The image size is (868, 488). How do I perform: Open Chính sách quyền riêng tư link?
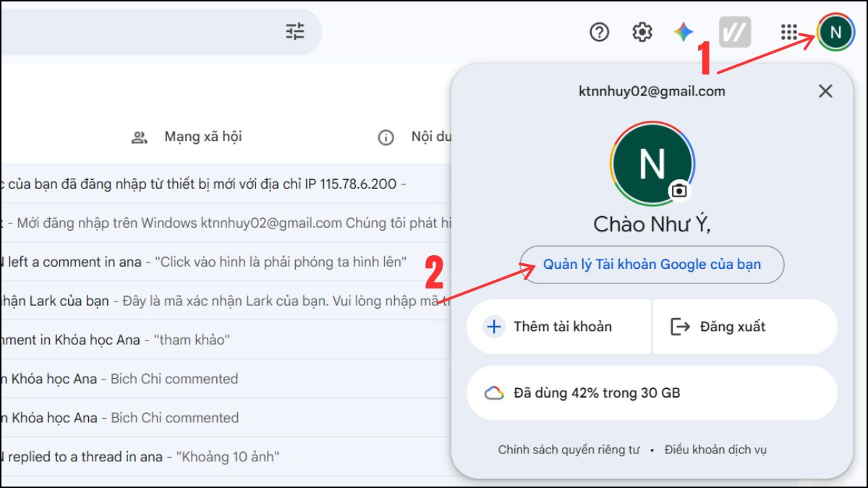coord(569,450)
